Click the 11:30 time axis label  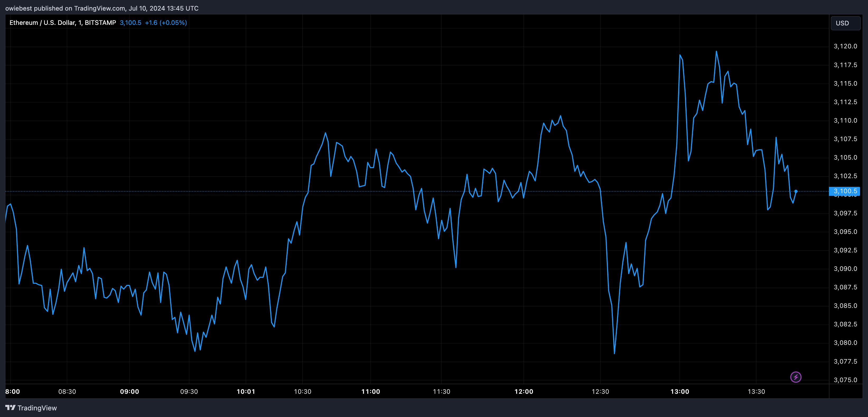pyautogui.click(x=441, y=391)
